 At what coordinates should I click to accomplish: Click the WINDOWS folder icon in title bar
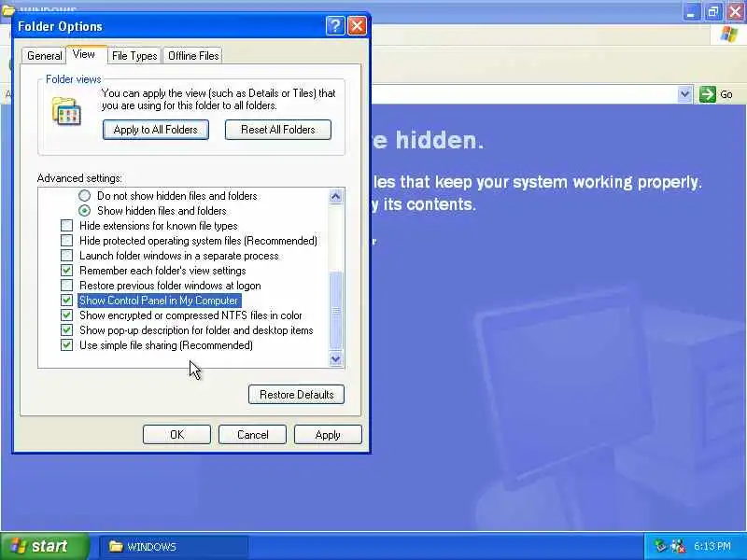click(7, 9)
